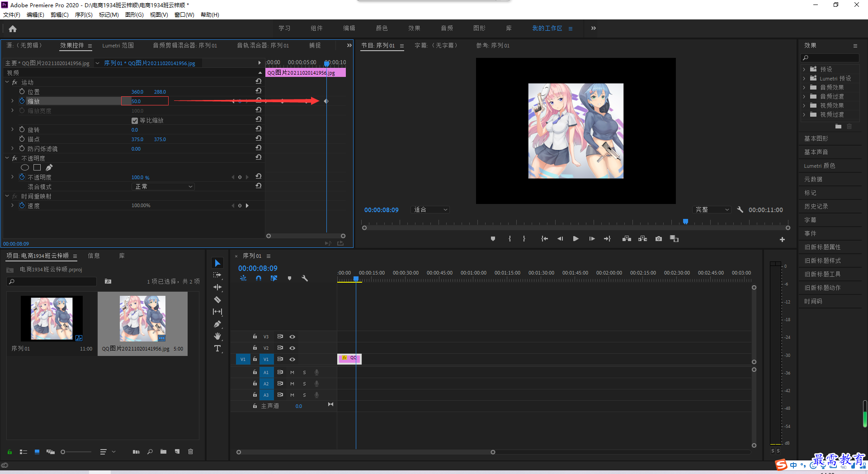This screenshot has width=868, height=474.
Task: Open the Lumetri 颜色 panel
Action: 819,166
